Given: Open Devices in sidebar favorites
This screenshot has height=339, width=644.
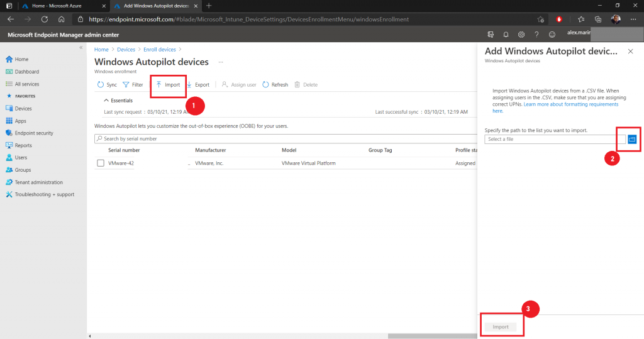Looking at the screenshot, I should coord(19,108).
